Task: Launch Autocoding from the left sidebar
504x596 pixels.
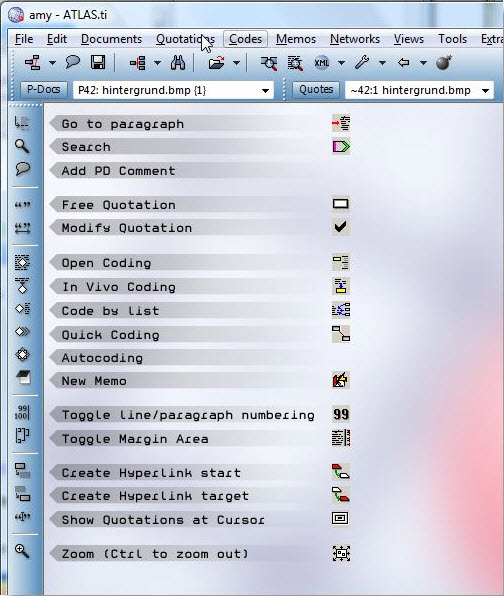Action: coord(22,355)
